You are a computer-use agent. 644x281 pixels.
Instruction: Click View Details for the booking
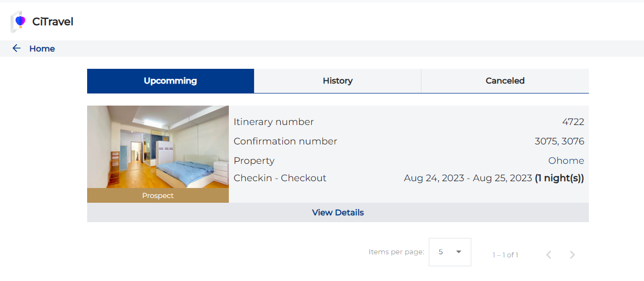(338, 213)
